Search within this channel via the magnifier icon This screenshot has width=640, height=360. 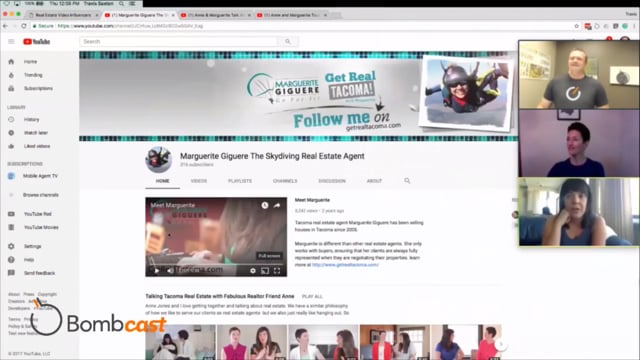tap(407, 181)
